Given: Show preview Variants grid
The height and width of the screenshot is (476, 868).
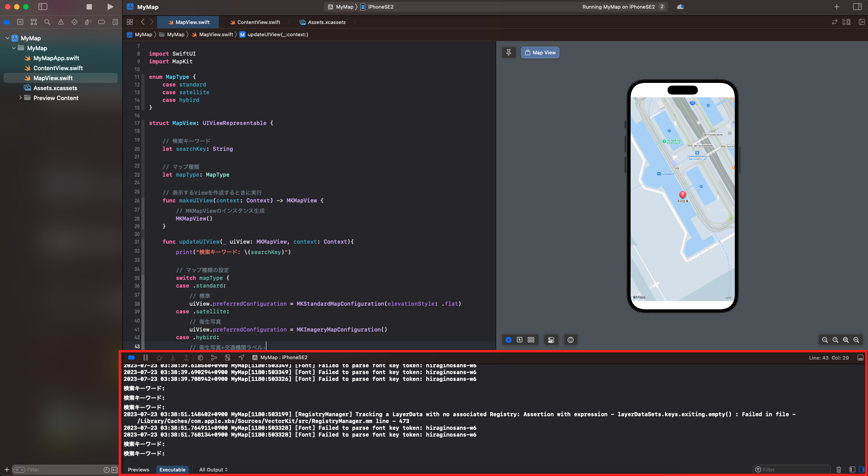Looking at the screenshot, I should coord(531,340).
